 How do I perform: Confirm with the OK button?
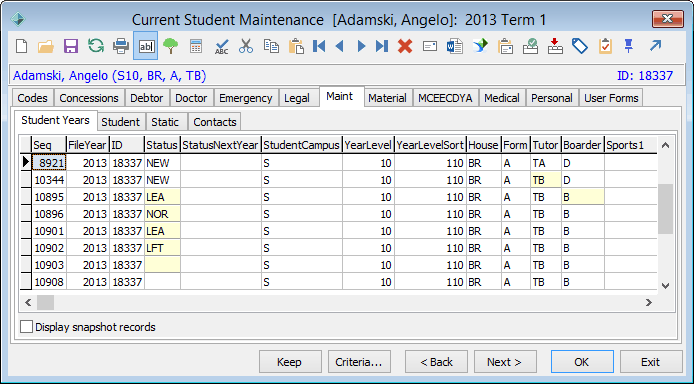(582, 362)
